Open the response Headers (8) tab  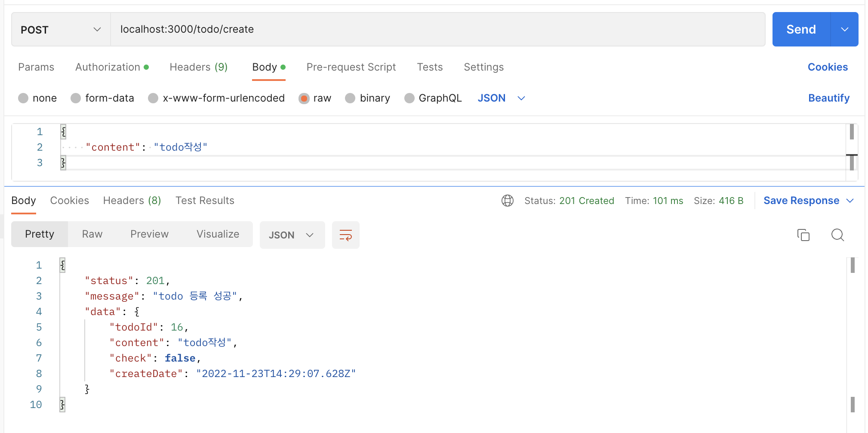132,201
